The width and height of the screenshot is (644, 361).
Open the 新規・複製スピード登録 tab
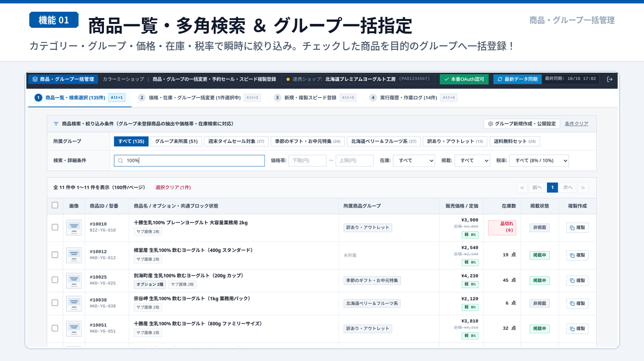(x=315, y=98)
